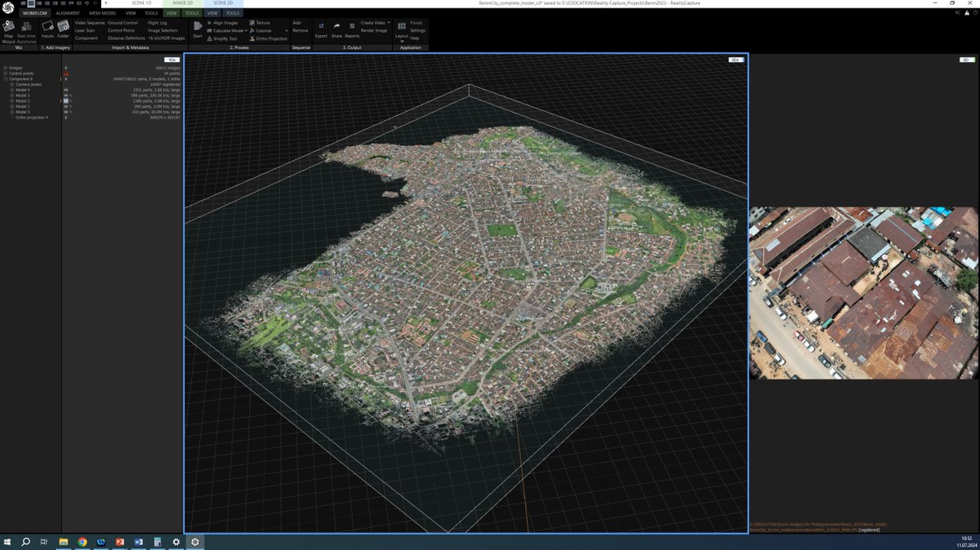This screenshot has height=550, width=980.
Task: Open the Layout menu icon
Action: [402, 30]
